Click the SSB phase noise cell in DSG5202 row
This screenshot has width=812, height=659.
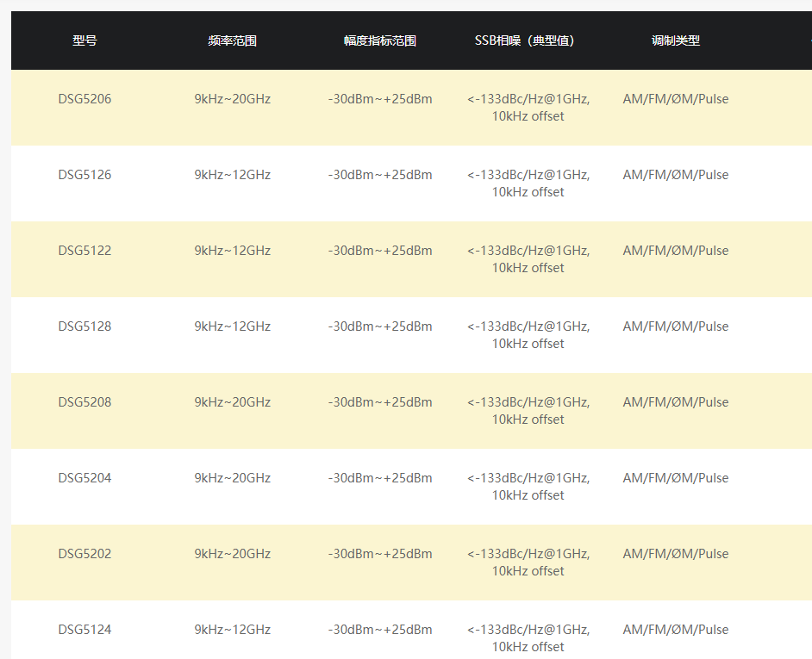528,563
